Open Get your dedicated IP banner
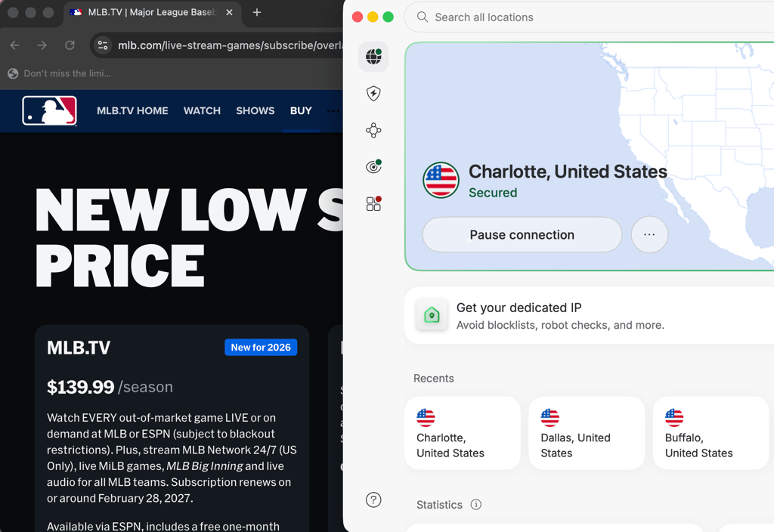 pyautogui.click(x=590, y=315)
